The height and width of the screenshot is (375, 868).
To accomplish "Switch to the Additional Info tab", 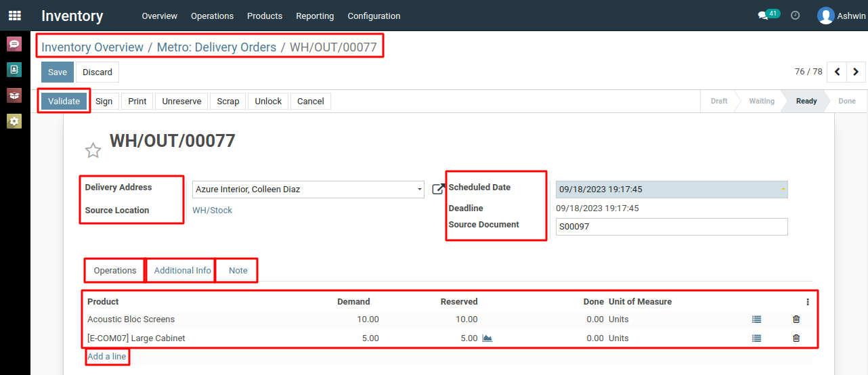I will 183,270.
